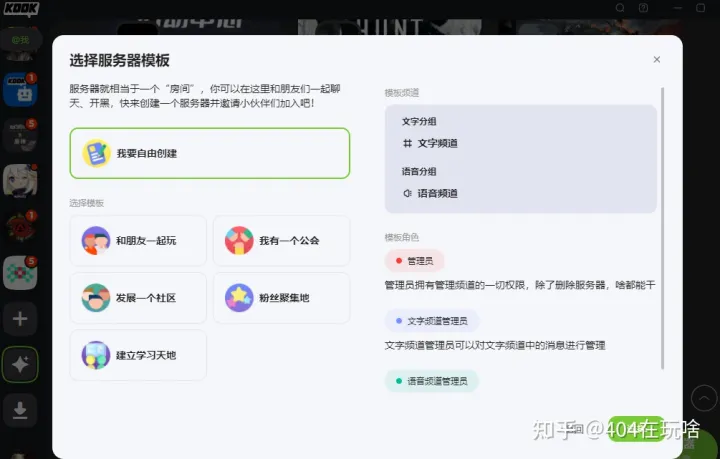The image size is (720, 459).
Task: Open the red triangle emblem server icon
Action: tap(20, 227)
